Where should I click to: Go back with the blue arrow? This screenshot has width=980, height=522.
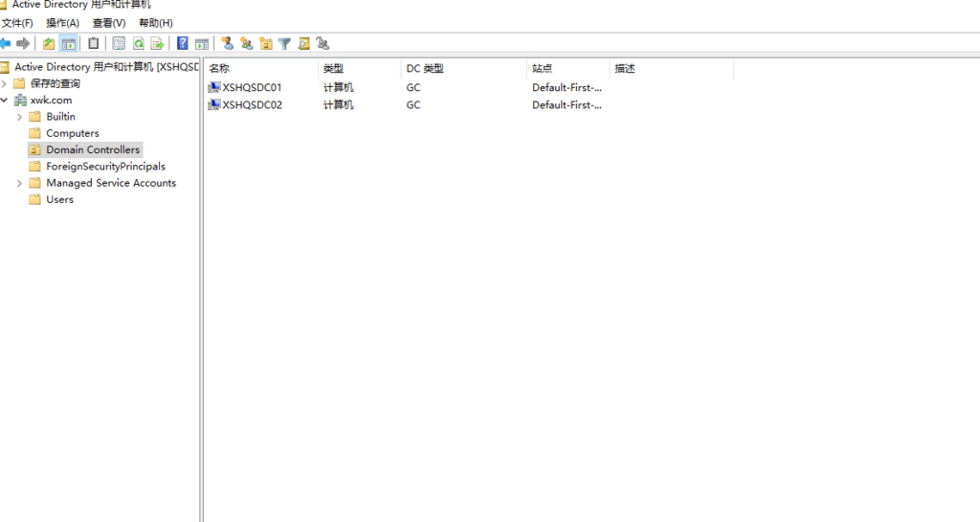6,43
